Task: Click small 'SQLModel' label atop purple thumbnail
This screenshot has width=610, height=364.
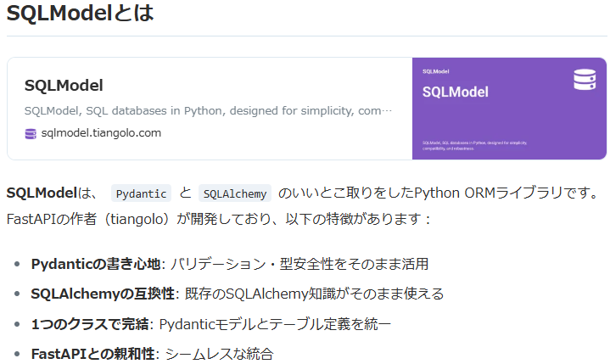Action: [x=436, y=71]
